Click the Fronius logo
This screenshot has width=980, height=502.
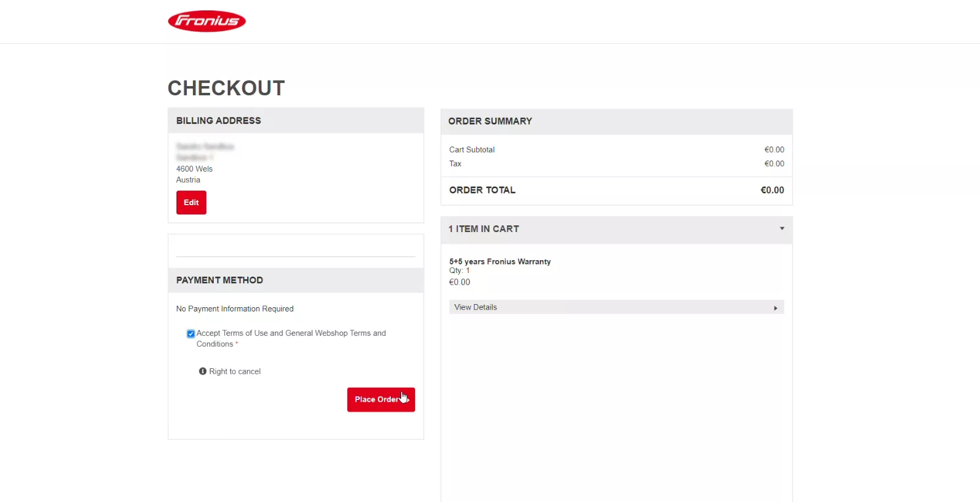click(x=207, y=21)
